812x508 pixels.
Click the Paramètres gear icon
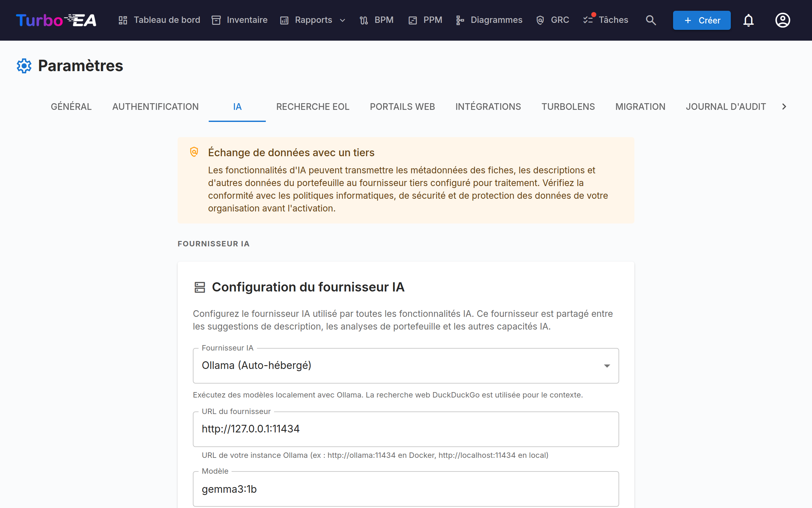(24, 65)
